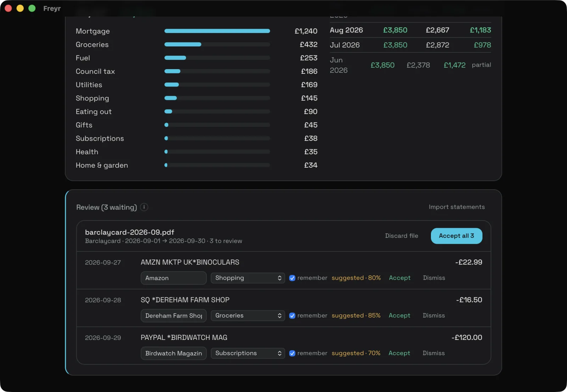The width and height of the screenshot is (567, 392).
Task: Edit the Birdwatch Magazine merchant field
Action: [174, 353]
